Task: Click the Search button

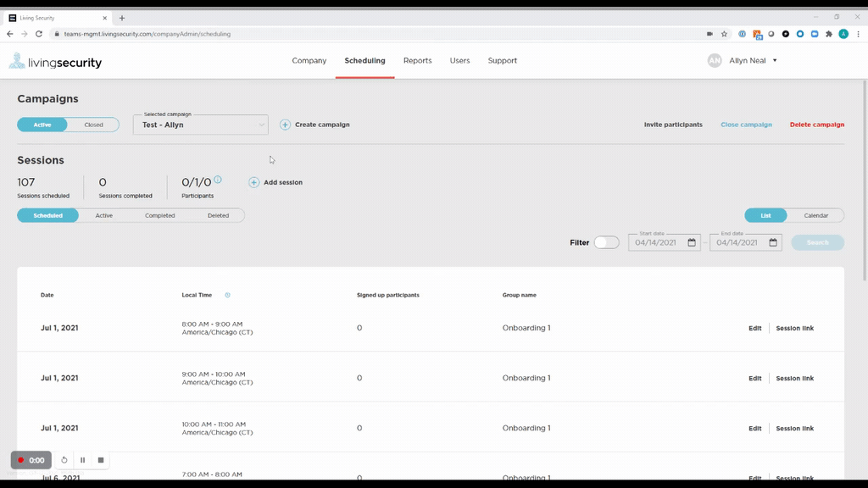Action: tap(818, 242)
